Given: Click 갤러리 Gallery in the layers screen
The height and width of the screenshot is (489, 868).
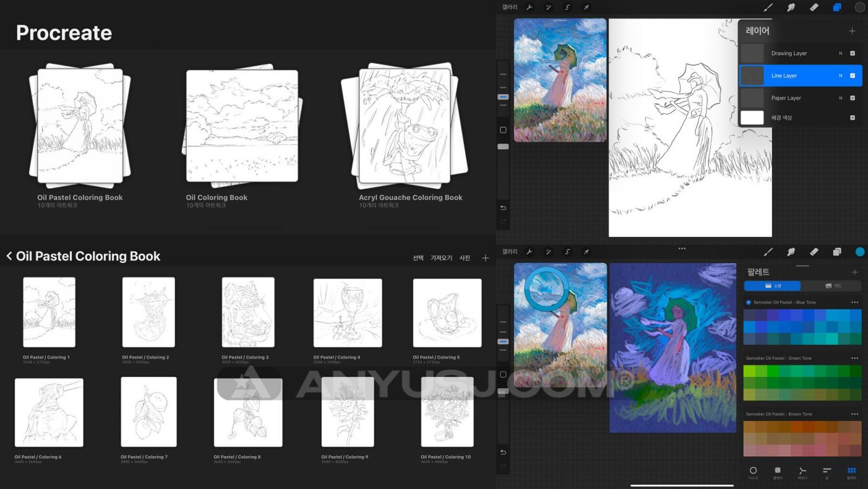Looking at the screenshot, I should coord(510,7).
